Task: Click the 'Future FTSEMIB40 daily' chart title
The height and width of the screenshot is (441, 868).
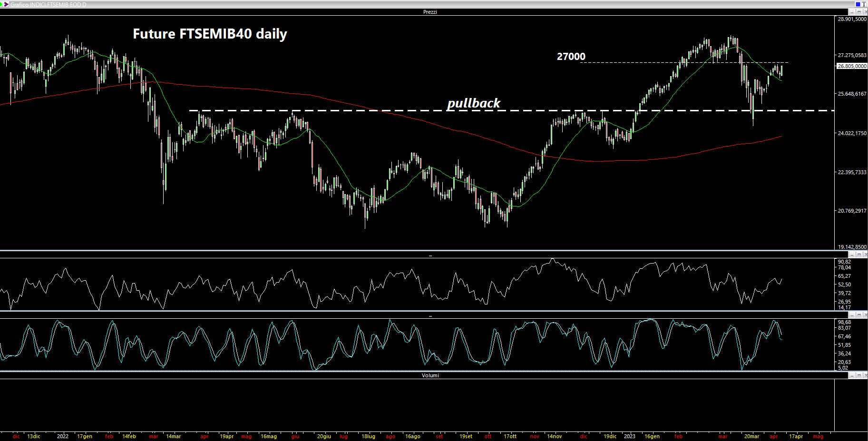Action: [x=210, y=34]
